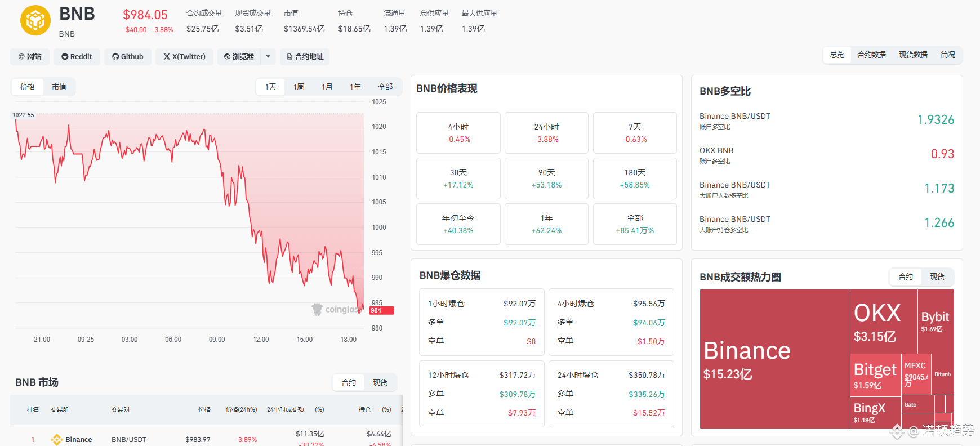Open the X(Twitter) link button
Screen dimensions: 980x446
185,57
